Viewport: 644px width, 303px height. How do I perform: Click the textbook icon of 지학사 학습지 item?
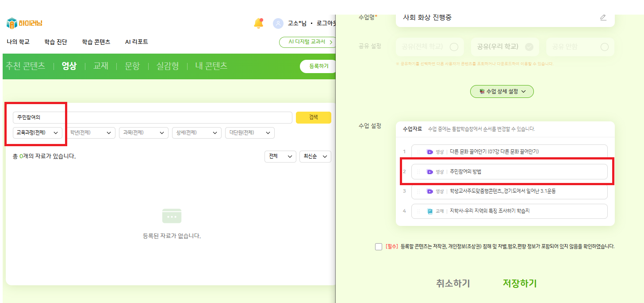(x=429, y=211)
